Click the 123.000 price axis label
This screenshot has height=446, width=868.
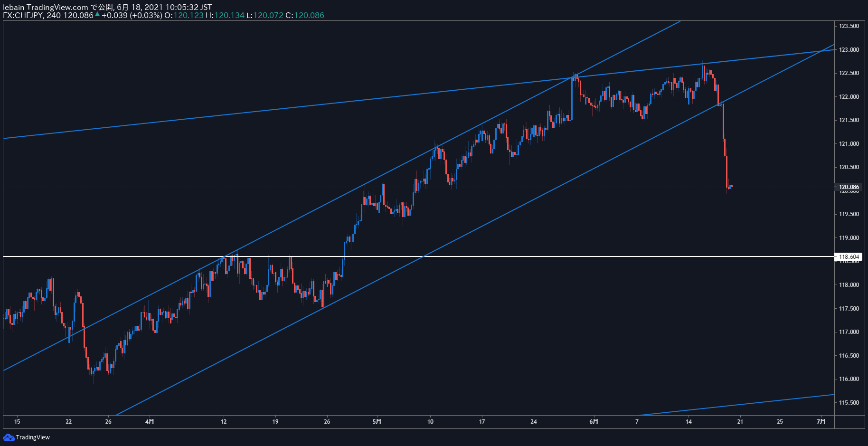849,50
